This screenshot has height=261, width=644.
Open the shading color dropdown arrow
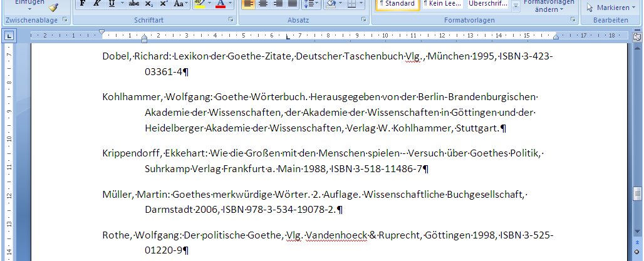[x=340, y=4]
